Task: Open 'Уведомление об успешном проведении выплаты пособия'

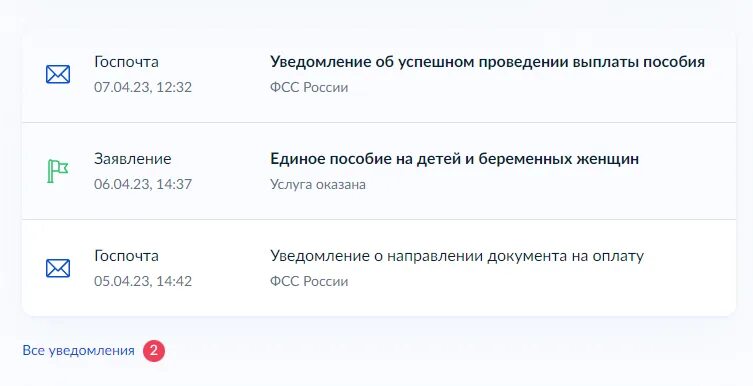Action: click(x=487, y=62)
